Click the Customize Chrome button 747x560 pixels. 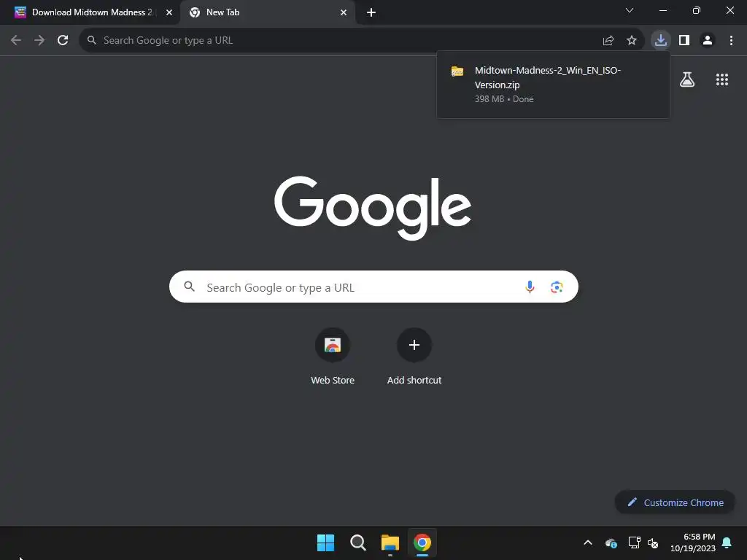pyautogui.click(x=675, y=502)
